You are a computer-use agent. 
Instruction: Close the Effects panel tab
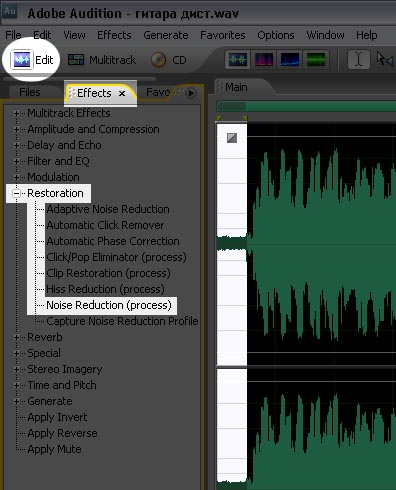point(122,94)
